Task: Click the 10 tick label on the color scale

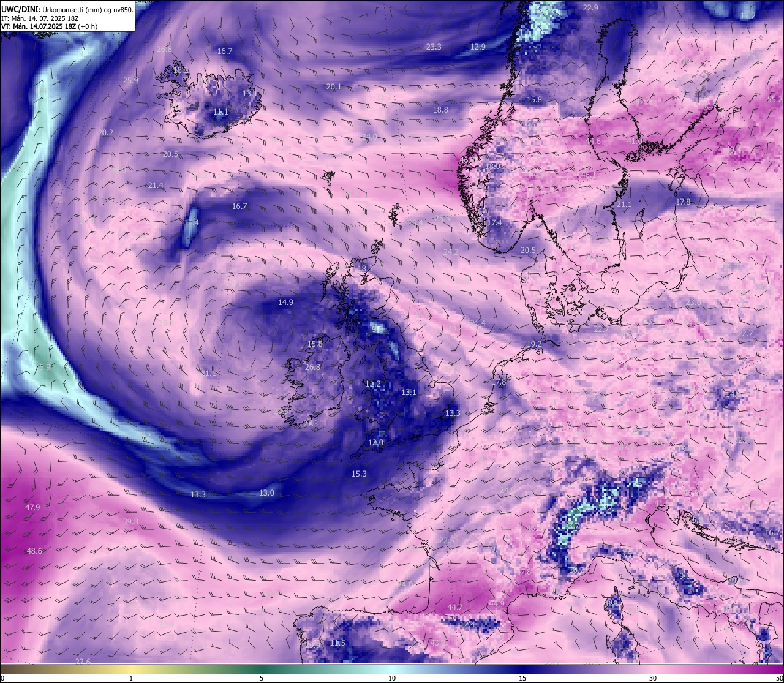Action: tap(392, 678)
